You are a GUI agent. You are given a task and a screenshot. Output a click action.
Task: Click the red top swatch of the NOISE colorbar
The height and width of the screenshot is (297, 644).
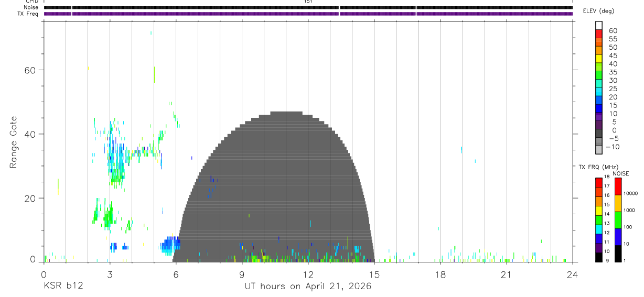point(618,186)
